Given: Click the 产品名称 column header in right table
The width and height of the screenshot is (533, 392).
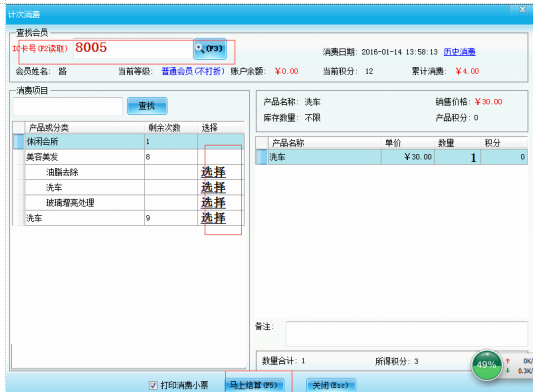Looking at the screenshot, I should [325, 143].
